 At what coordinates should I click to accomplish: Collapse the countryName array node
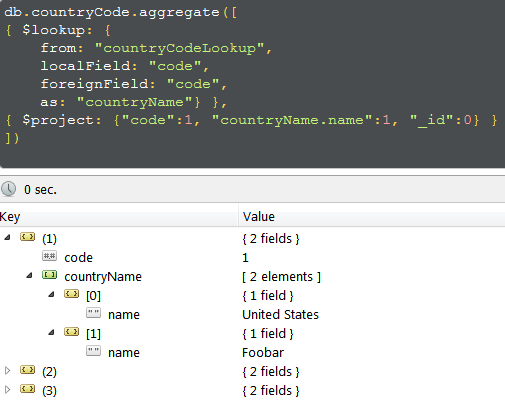pyautogui.click(x=29, y=275)
